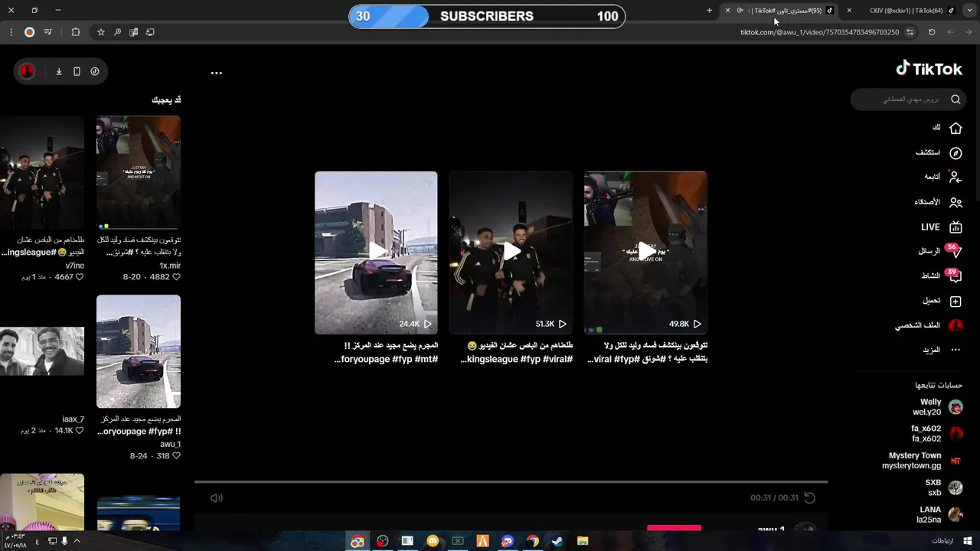This screenshot has width=980, height=551.
Task: Mute the video with speaker icon
Action: [217, 498]
